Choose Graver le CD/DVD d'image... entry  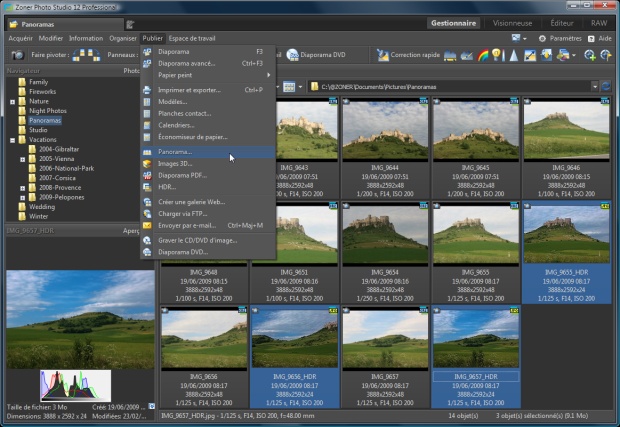208,240
